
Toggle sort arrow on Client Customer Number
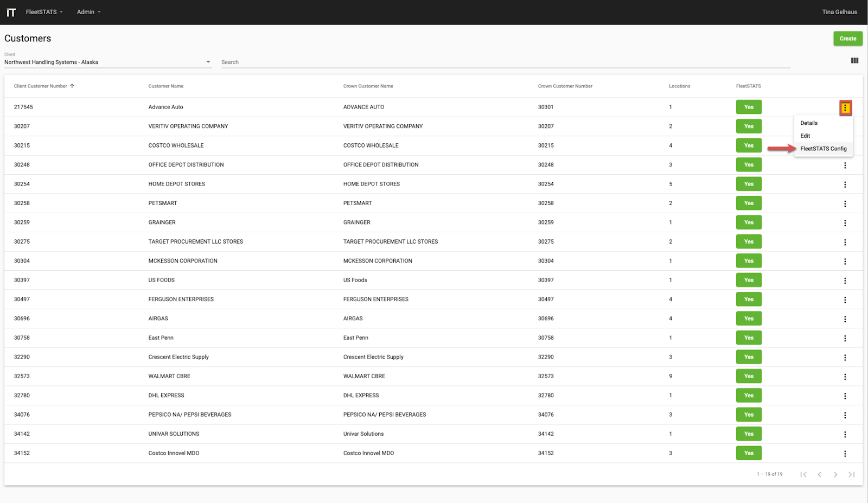click(x=72, y=86)
